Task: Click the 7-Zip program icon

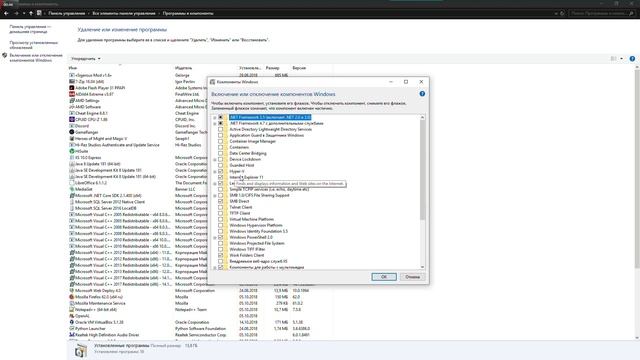Action: 72,82
